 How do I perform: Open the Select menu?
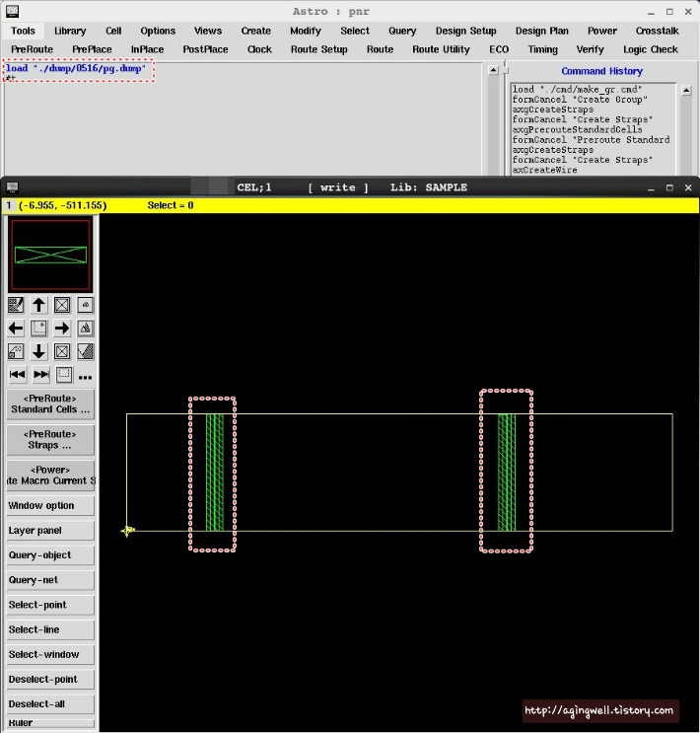(x=355, y=31)
